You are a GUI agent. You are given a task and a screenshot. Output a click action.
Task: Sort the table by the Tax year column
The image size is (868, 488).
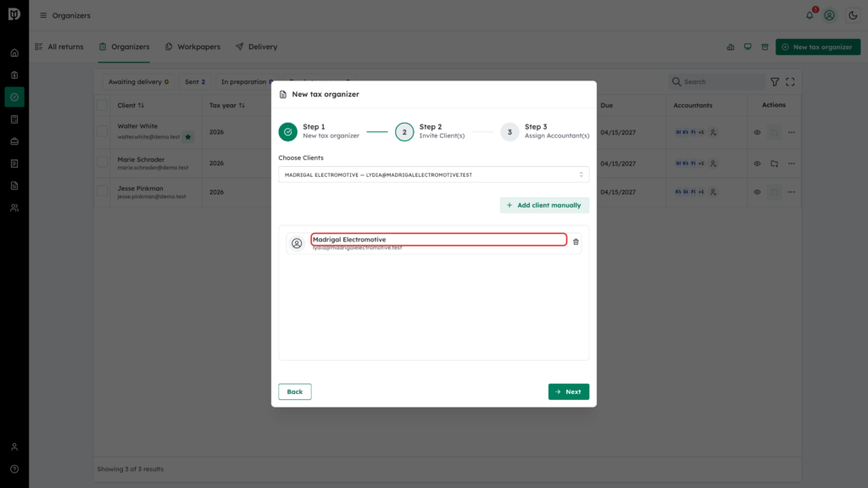(227, 105)
